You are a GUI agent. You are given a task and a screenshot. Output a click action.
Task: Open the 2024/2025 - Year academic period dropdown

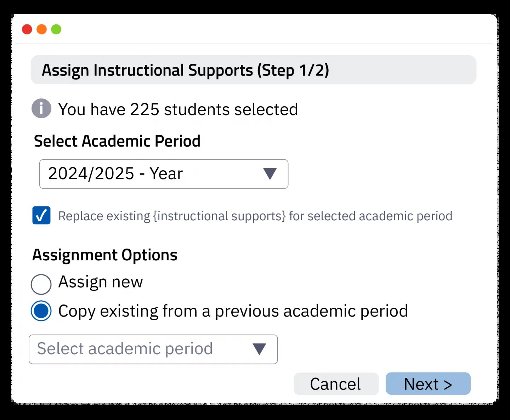click(163, 174)
